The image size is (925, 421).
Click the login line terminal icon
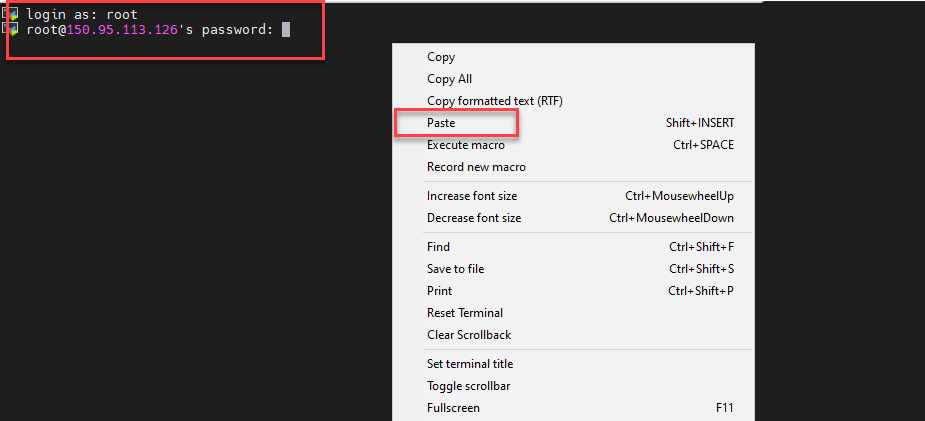coord(12,14)
